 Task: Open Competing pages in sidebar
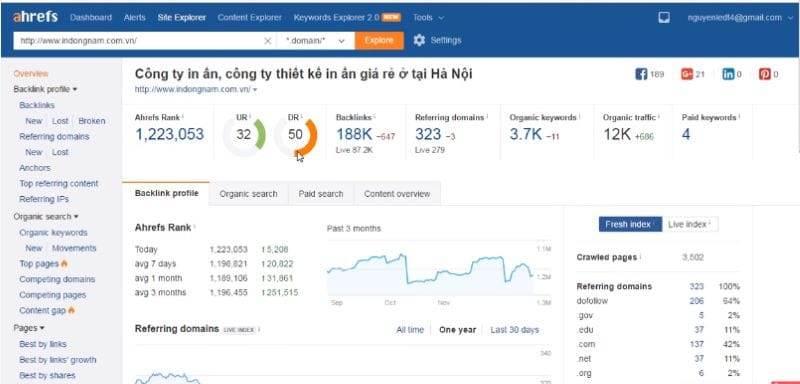(53, 295)
